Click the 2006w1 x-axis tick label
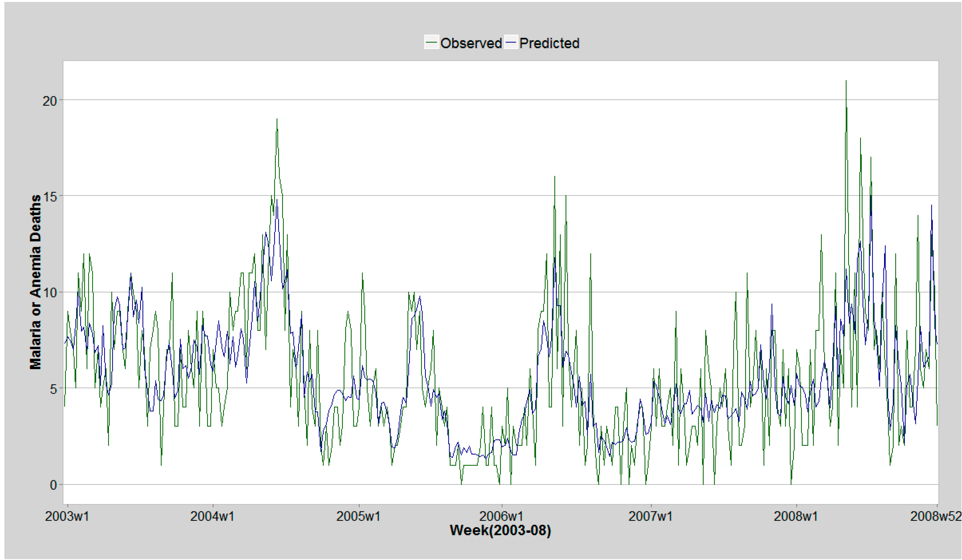 click(x=501, y=516)
